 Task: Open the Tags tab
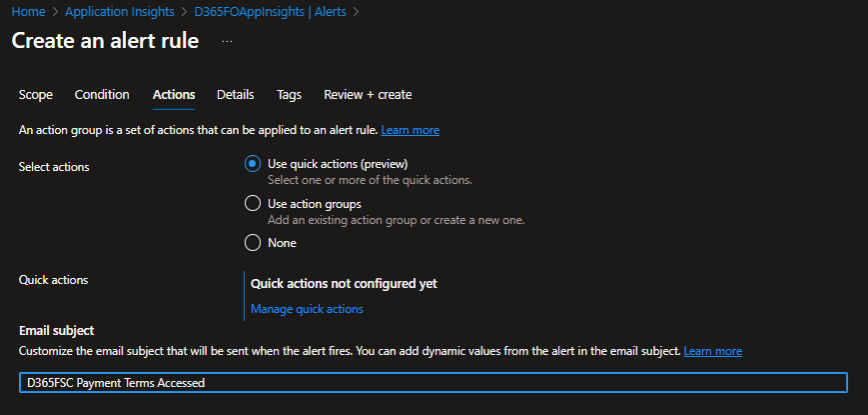(x=289, y=95)
